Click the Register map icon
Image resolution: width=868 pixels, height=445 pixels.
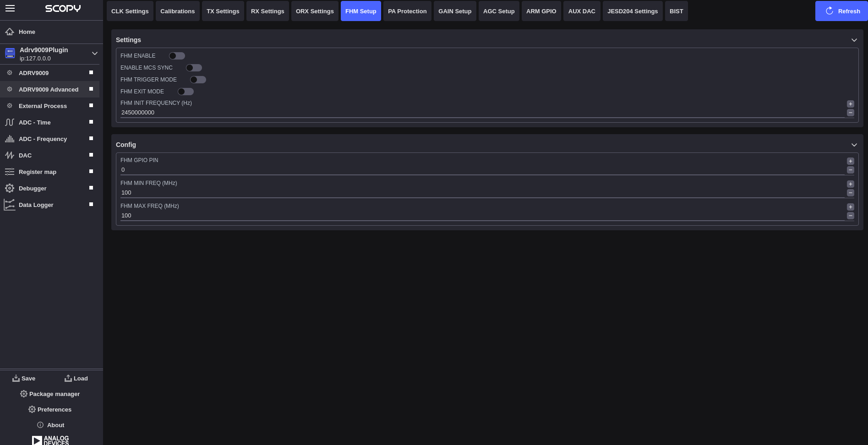[x=10, y=172]
